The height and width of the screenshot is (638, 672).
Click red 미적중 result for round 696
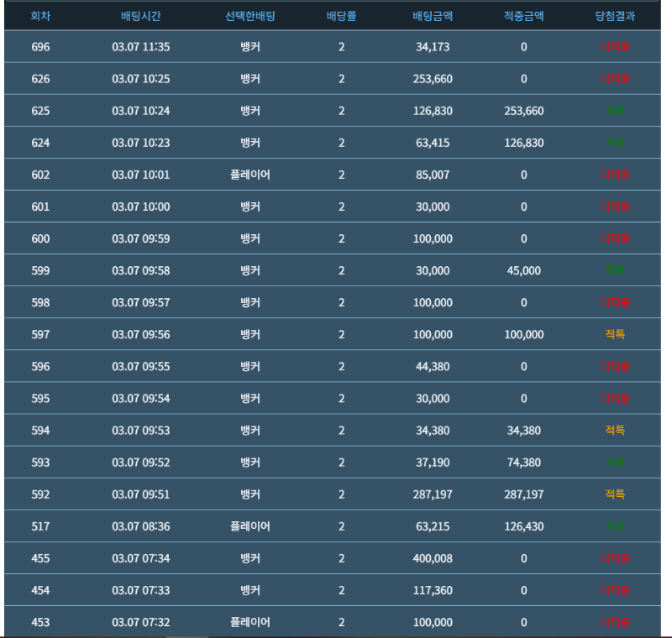615,47
